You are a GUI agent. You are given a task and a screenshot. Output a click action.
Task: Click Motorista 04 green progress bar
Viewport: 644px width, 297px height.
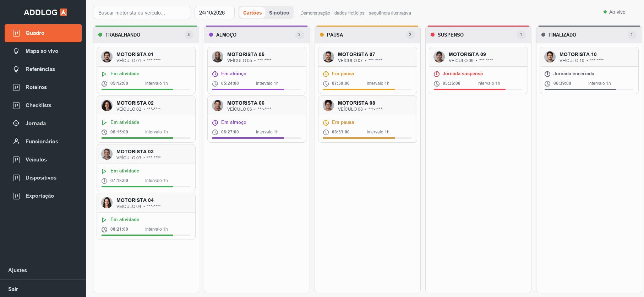137,235
